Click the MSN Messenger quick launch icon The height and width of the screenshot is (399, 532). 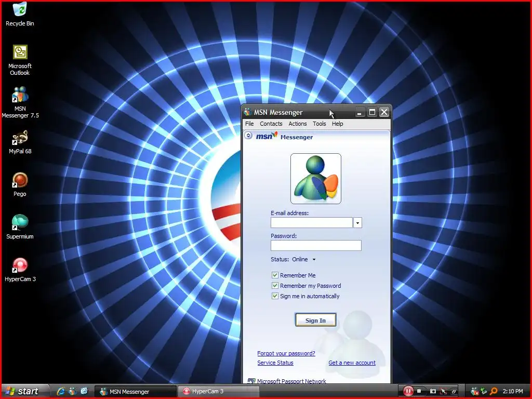click(x=73, y=391)
